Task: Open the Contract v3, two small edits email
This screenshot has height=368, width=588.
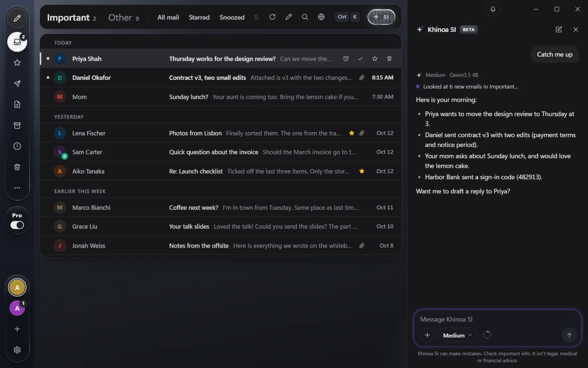Action: coord(220,78)
